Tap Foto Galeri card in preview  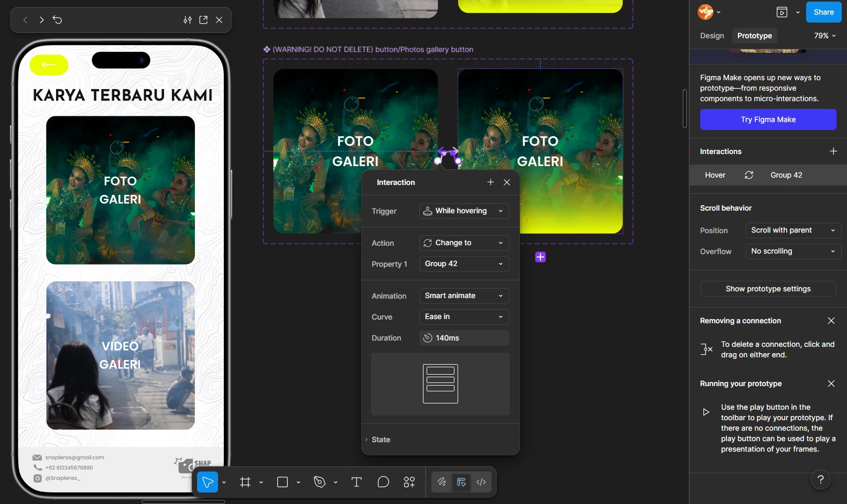[x=121, y=190]
